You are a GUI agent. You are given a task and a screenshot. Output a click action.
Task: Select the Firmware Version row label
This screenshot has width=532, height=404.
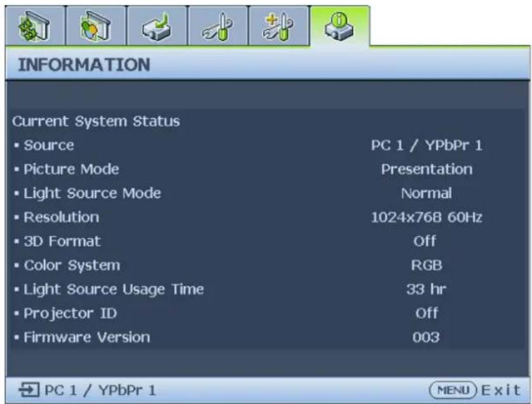[x=87, y=337]
